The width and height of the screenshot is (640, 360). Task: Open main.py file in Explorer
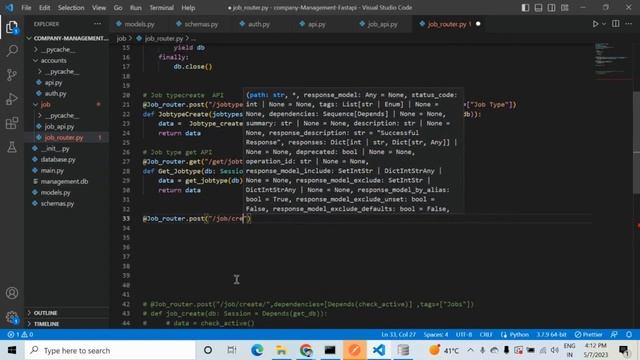tap(52, 171)
